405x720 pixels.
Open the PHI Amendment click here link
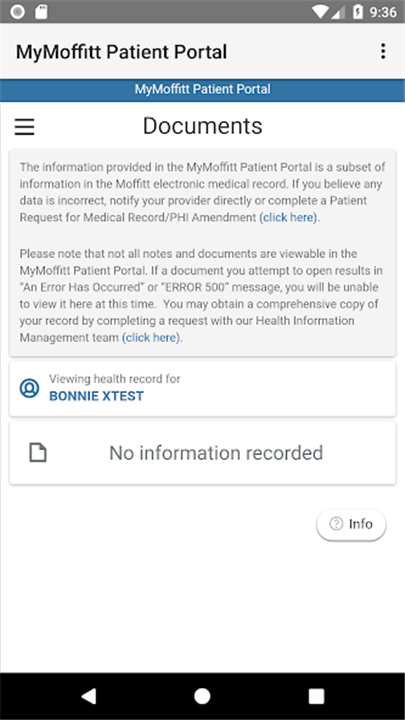tap(288, 217)
